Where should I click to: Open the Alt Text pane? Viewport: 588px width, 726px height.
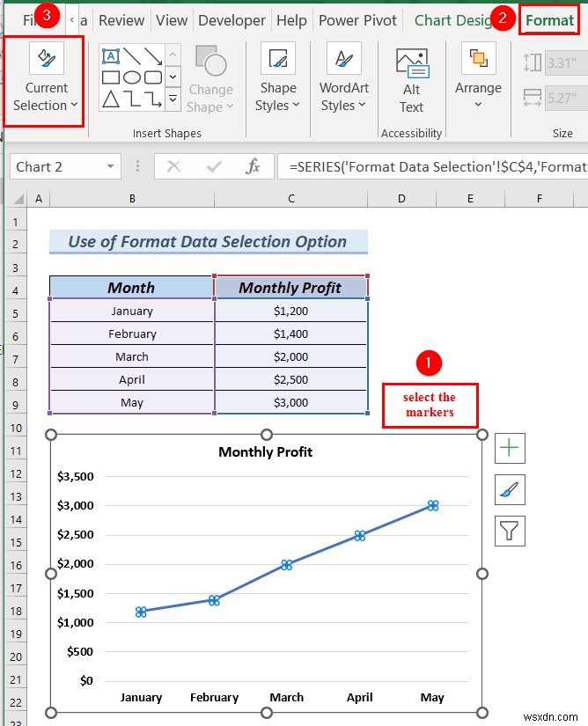point(412,79)
